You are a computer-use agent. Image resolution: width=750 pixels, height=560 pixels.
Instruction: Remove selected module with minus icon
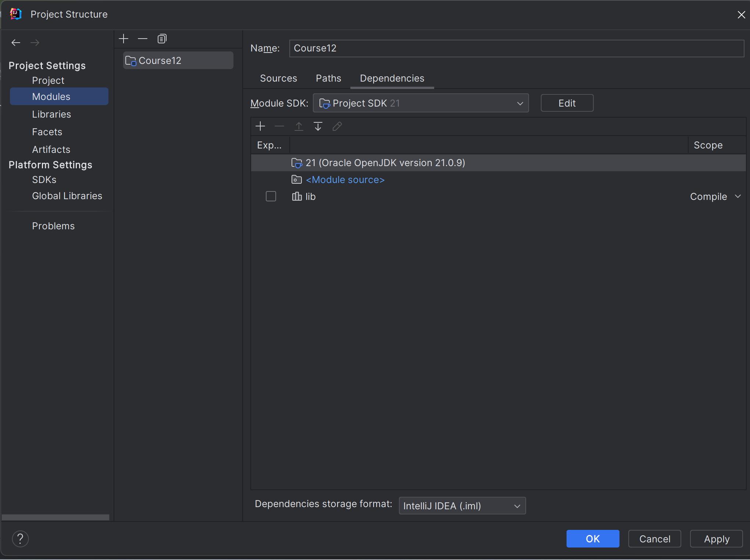tap(143, 39)
